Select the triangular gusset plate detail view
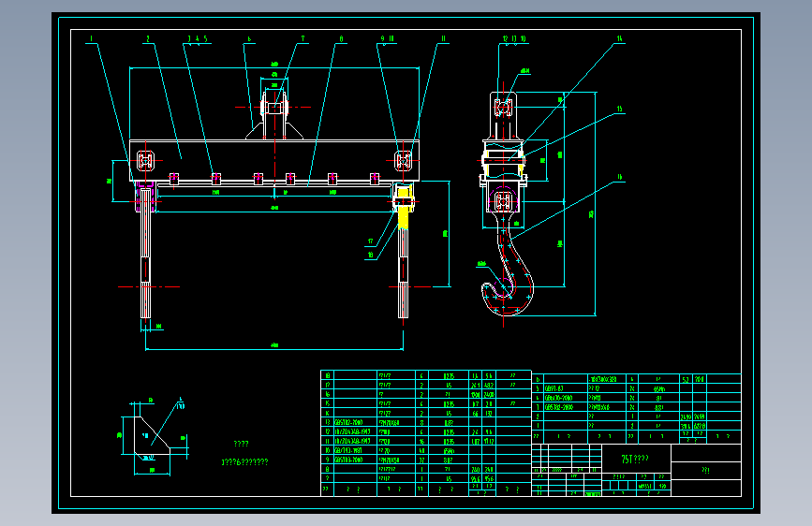 coord(152,436)
